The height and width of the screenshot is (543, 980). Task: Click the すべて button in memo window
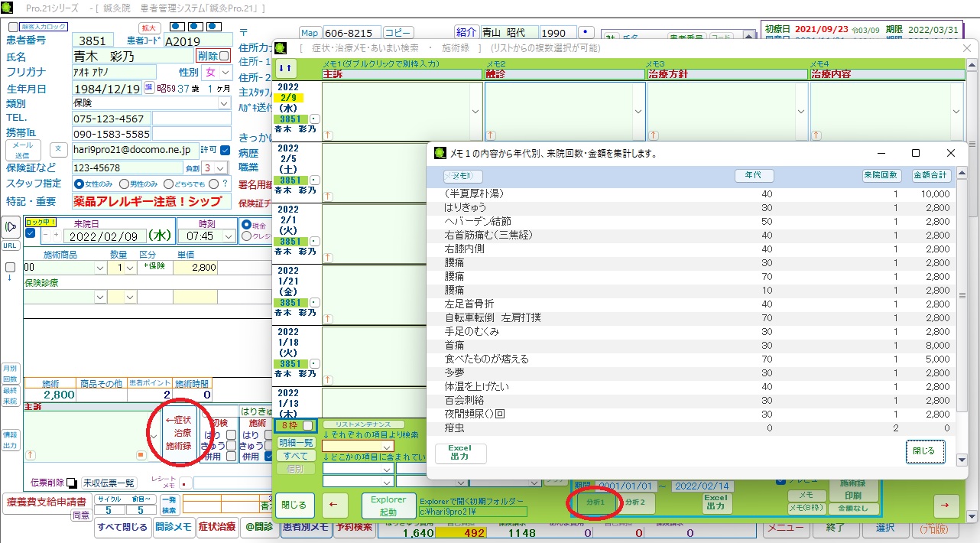click(x=295, y=456)
